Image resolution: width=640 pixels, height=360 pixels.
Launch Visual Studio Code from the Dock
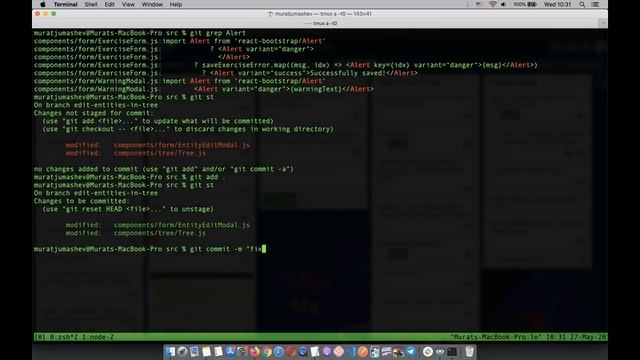coord(351,351)
